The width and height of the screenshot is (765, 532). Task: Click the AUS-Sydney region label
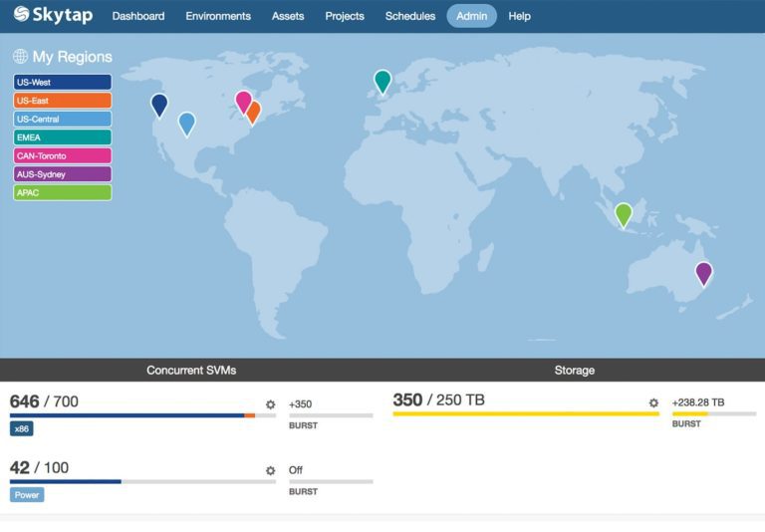click(x=62, y=174)
